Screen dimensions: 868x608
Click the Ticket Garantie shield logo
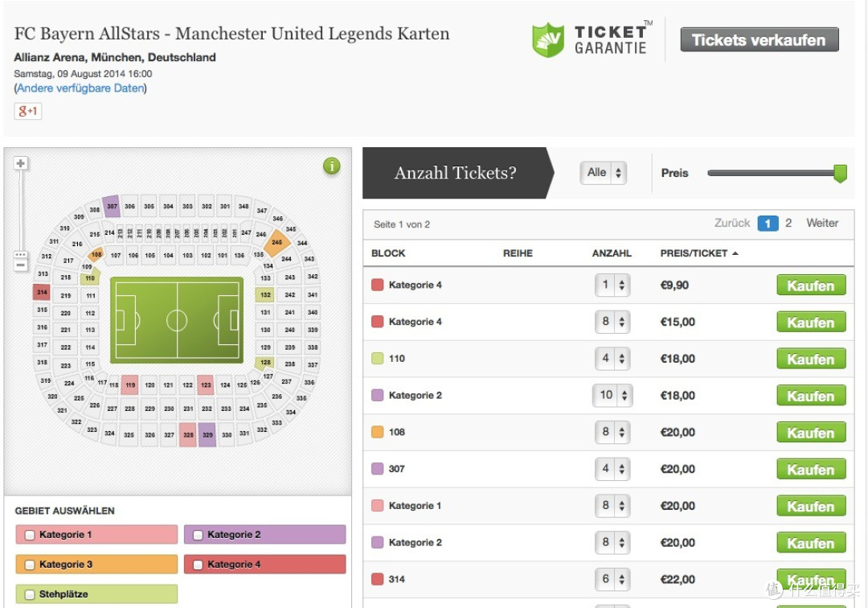coord(548,40)
